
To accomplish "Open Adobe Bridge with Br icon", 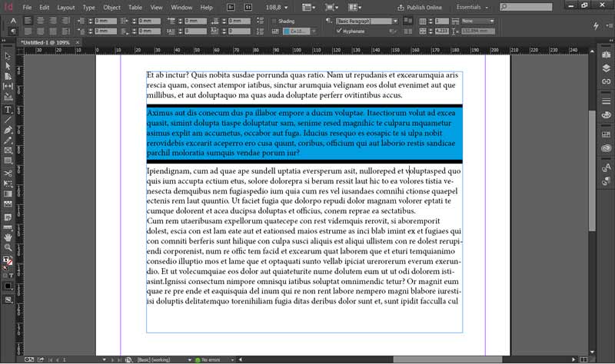I will click(231, 7).
